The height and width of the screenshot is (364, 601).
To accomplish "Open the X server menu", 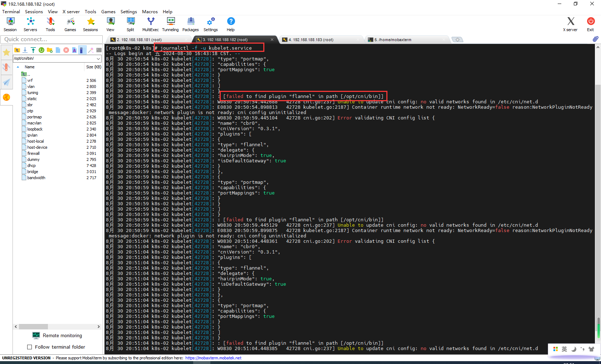I will click(x=71, y=11).
